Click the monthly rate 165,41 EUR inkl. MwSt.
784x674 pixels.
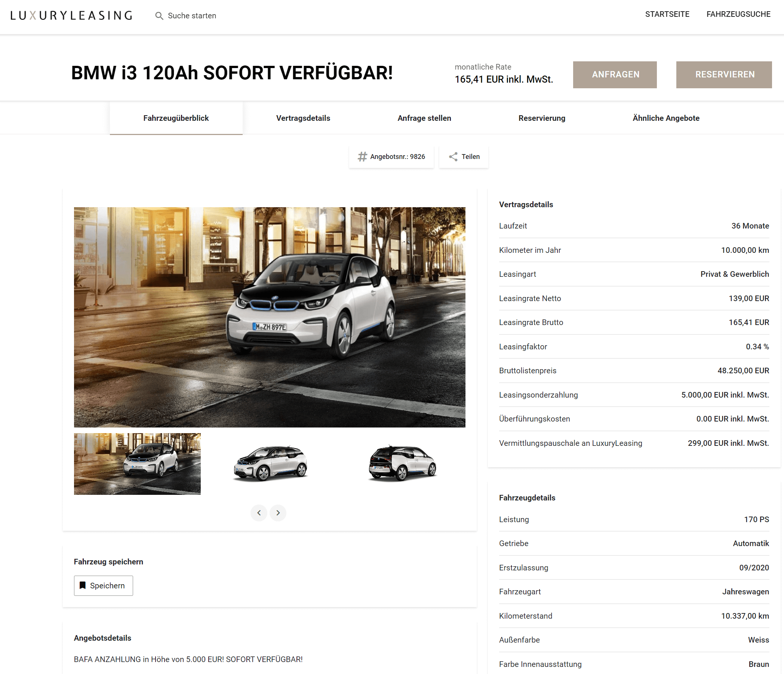pyautogui.click(x=504, y=79)
